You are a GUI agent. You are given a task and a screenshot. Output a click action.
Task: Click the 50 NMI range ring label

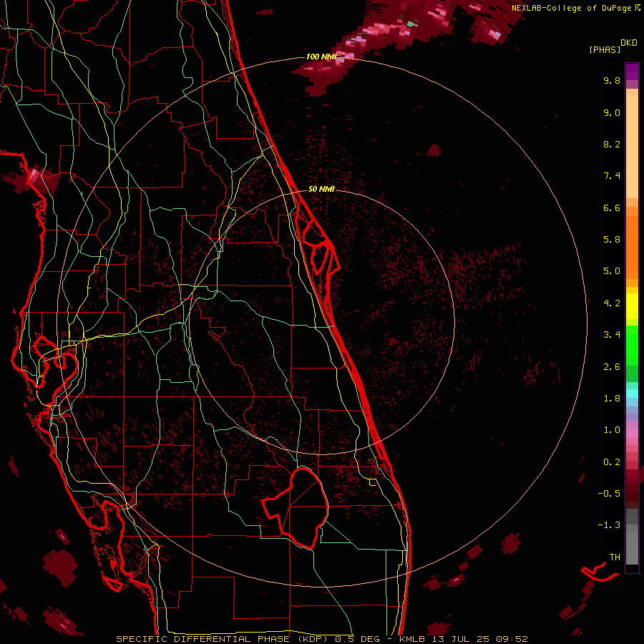321,189
